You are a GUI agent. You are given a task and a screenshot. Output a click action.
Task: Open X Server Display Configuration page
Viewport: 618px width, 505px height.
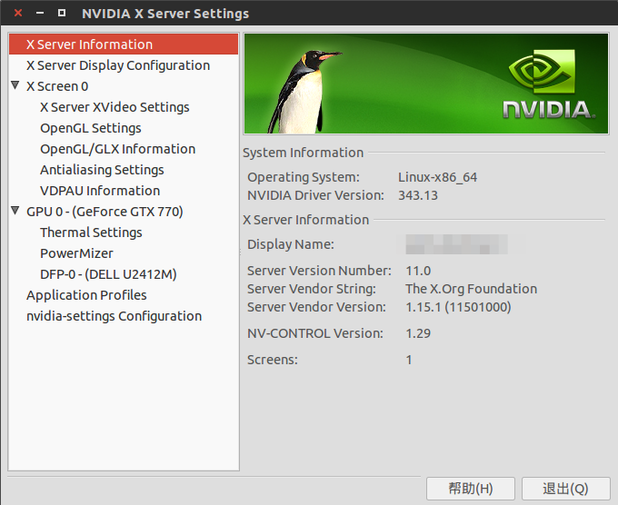coord(117,66)
